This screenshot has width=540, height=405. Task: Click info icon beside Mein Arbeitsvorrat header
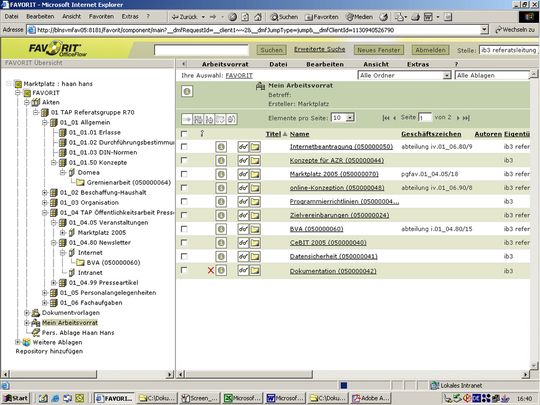(187, 91)
